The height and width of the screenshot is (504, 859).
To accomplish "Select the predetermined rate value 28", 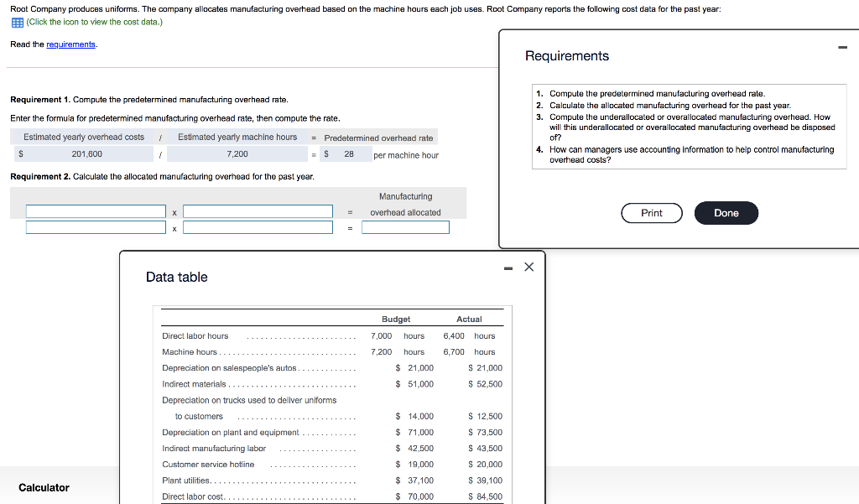I will (348, 154).
